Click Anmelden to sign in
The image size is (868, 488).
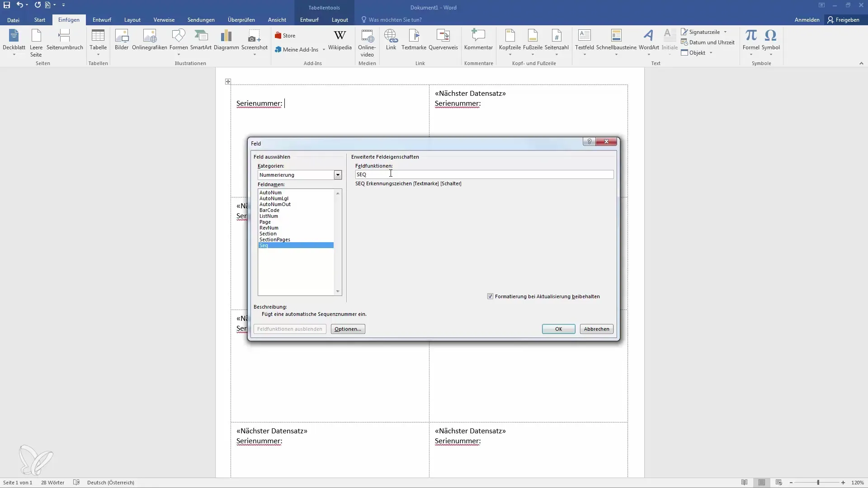pos(807,20)
